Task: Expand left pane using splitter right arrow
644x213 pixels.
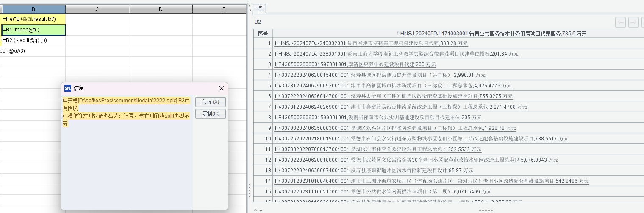Action: (250, 10)
